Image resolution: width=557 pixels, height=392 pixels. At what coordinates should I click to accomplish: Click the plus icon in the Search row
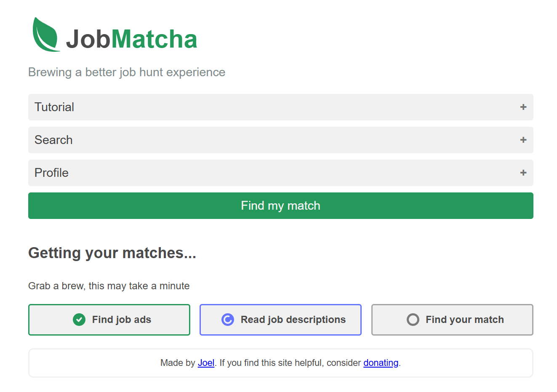(x=523, y=140)
